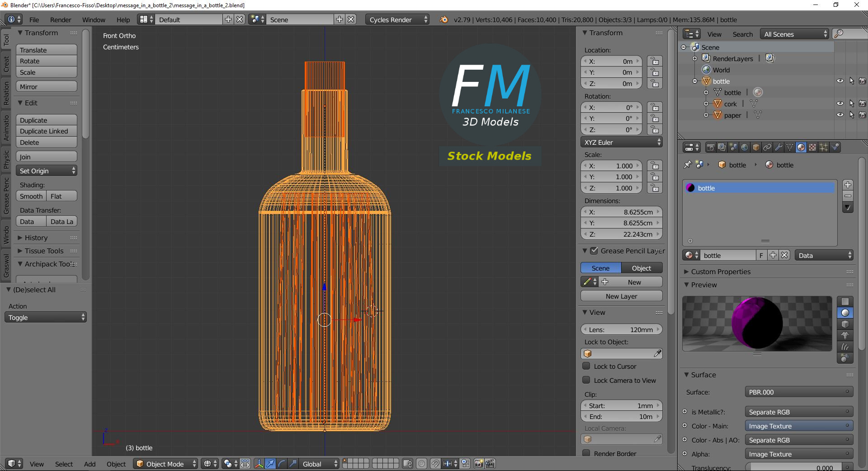Open the Select menu in 3D view header
Image resolution: width=868 pixels, height=471 pixels.
pos(64,464)
